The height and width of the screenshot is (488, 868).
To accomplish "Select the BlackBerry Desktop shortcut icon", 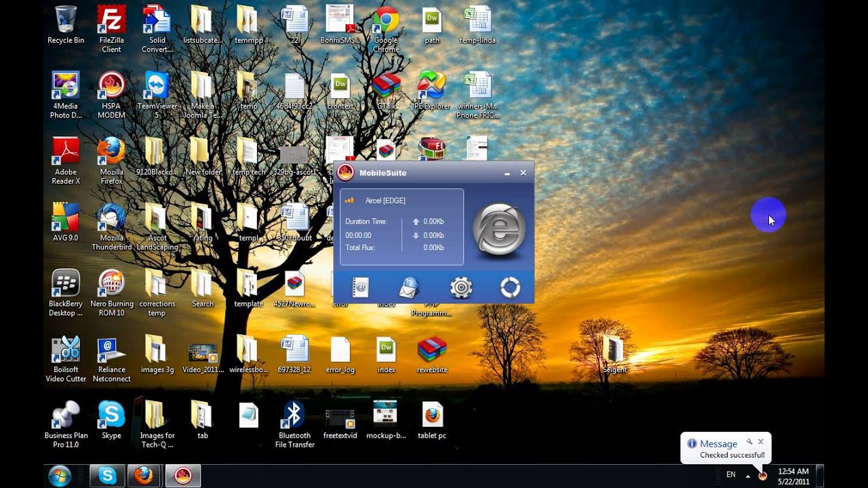I will (66, 293).
